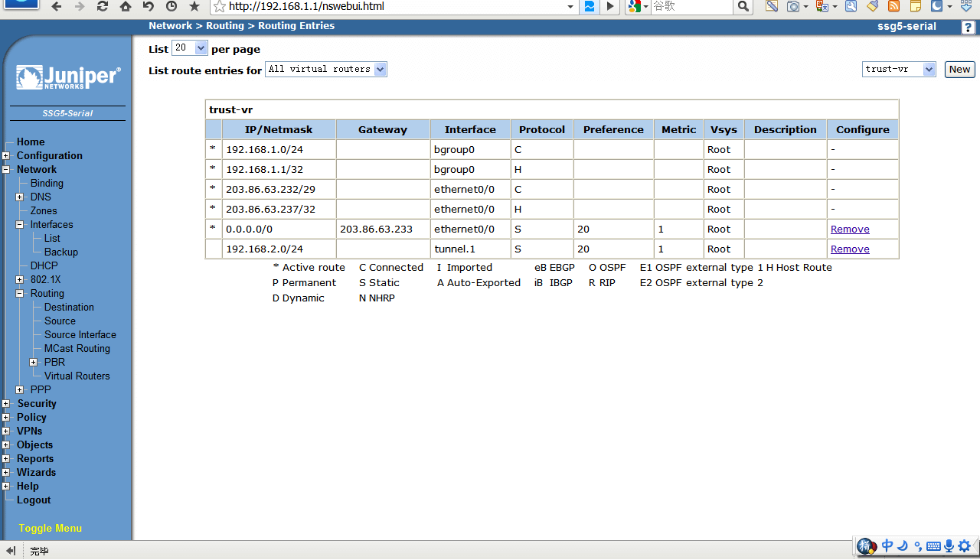Select Destination under Routing

coord(69,308)
